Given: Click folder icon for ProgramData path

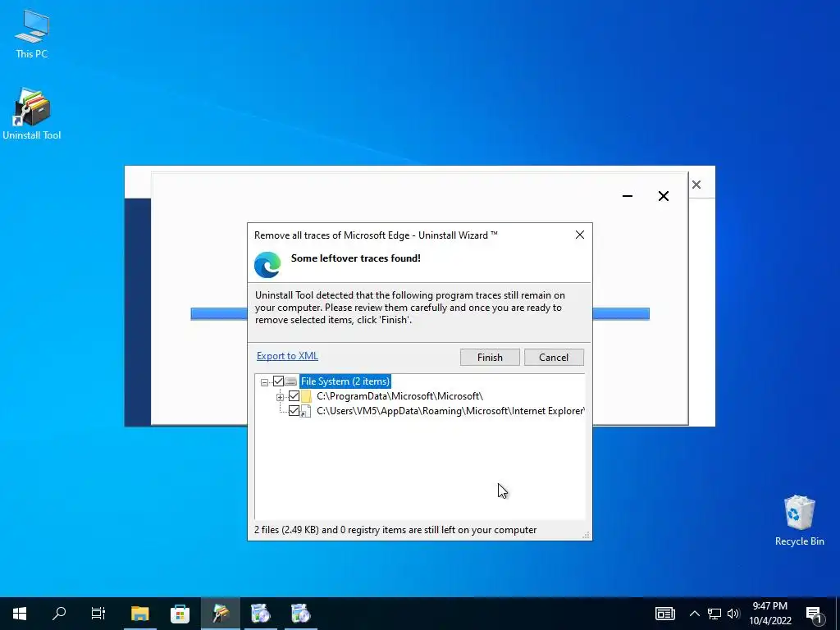Looking at the screenshot, I should [306, 396].
